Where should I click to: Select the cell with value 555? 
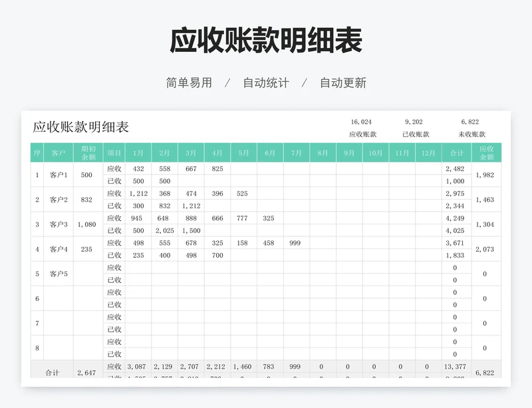[164, 243]
